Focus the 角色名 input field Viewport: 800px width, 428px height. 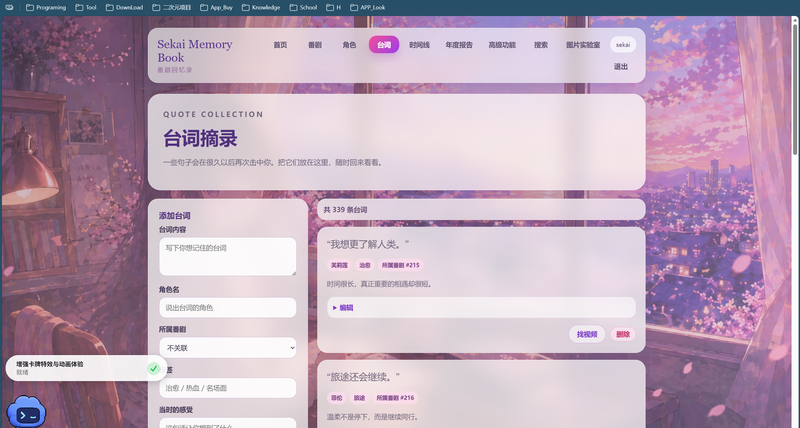tap(228, 308)
